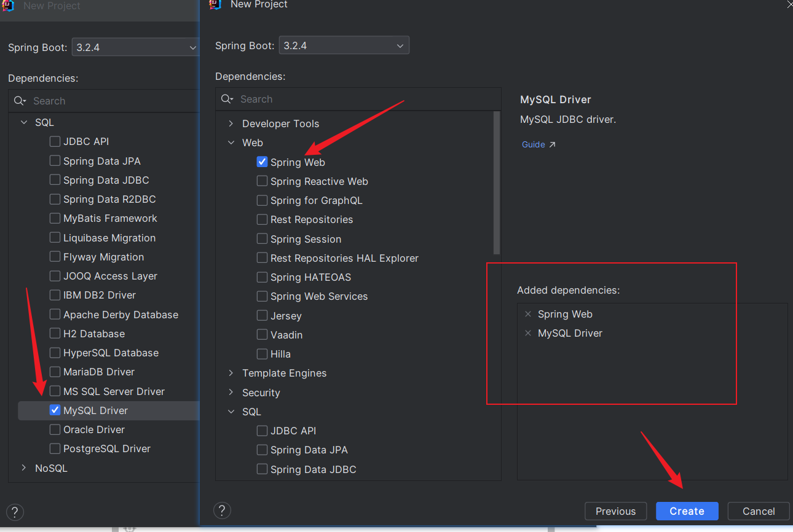Remove MySQL Driver from added dependencies
Image resolution: width=793 pixels, height=532 pixels.
[x=528, y=333]
